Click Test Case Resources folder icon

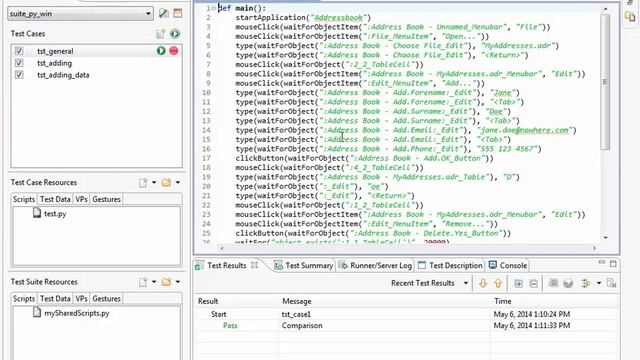167,182
